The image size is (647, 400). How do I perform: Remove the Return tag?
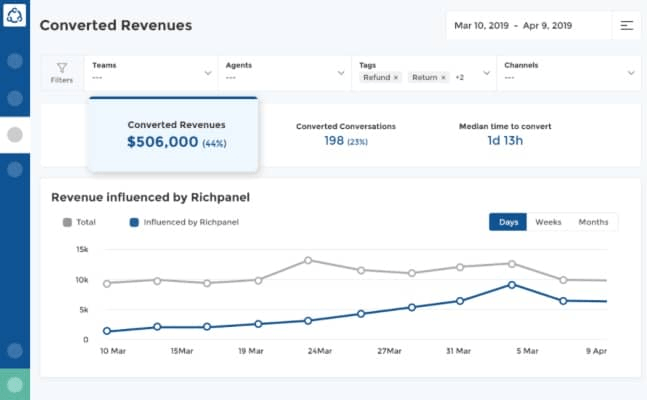[443, 78]
